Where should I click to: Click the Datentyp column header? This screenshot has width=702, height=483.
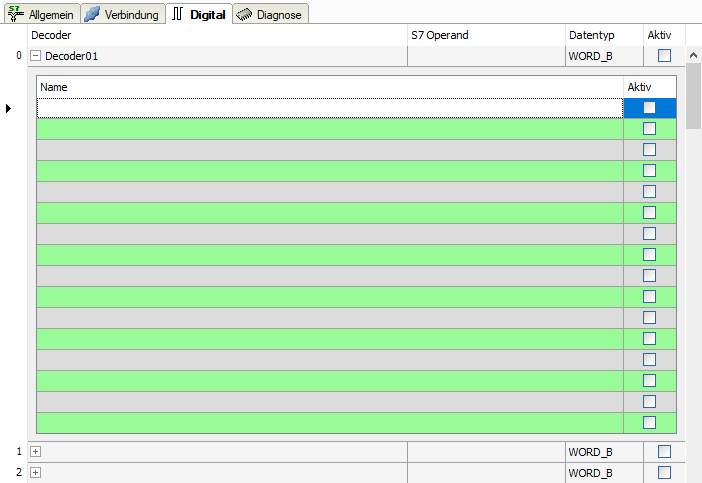(592, 35)
